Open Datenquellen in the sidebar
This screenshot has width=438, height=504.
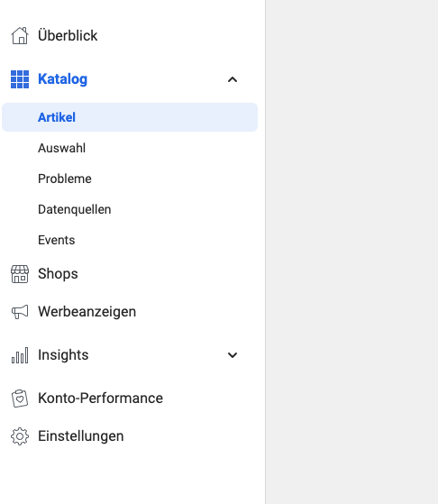click(x=75, y=209)
